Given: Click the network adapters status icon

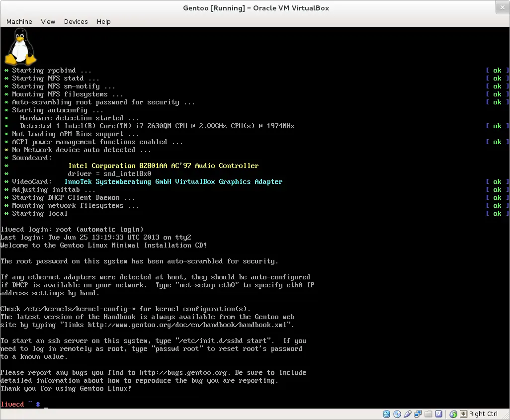Looking at the screenshot, I should tap(418, 414).
